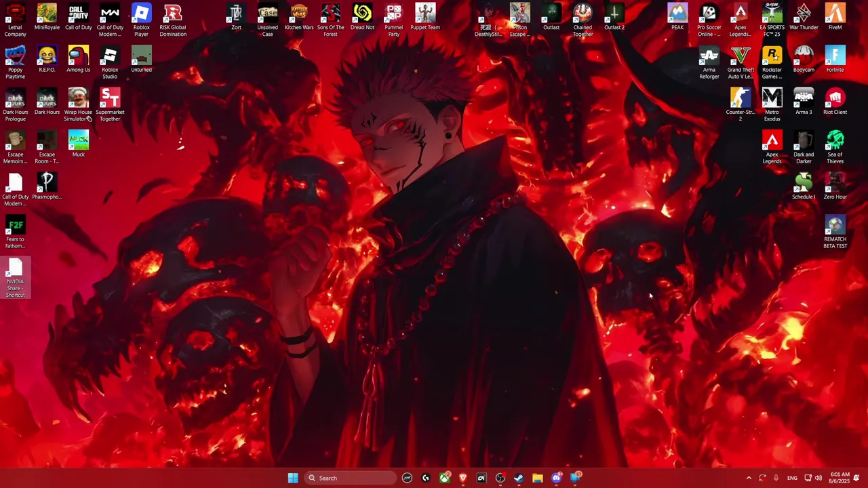This screenshot has height=488, width=868.
Task: Select the Bodycam icon
Action: [x=804, y=60]
